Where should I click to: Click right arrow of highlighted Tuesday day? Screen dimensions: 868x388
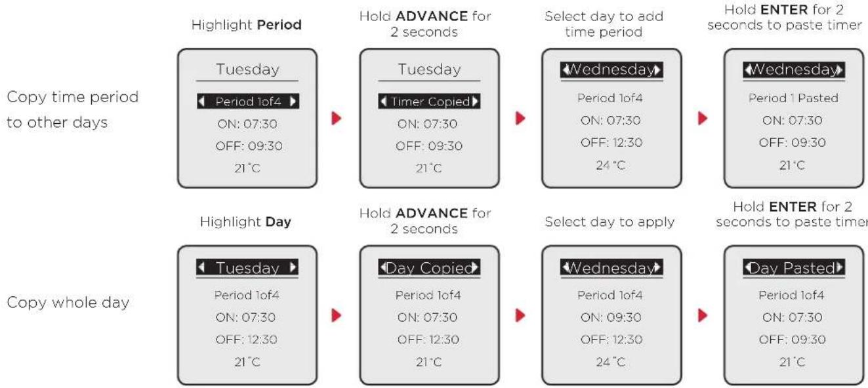pyautogui.click(x=293, y=268)
